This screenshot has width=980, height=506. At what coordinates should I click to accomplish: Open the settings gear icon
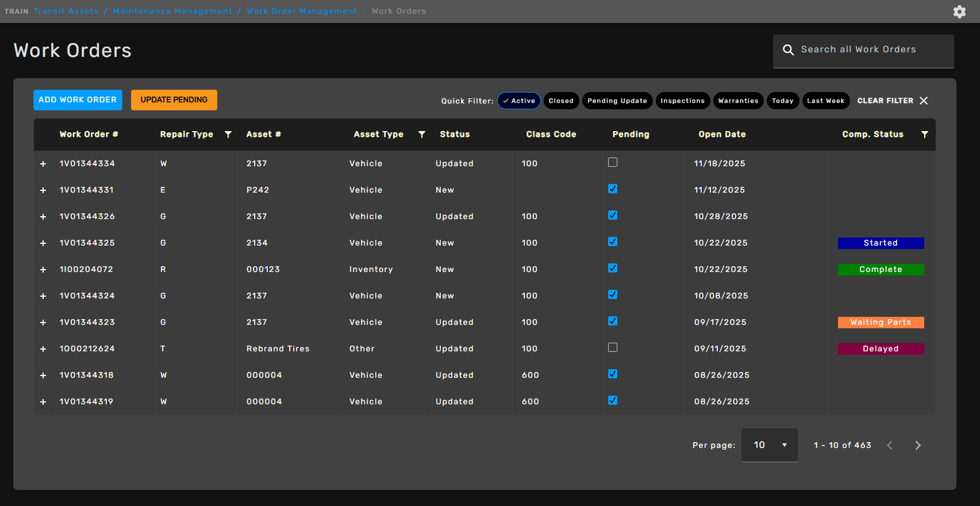(959, 11)
